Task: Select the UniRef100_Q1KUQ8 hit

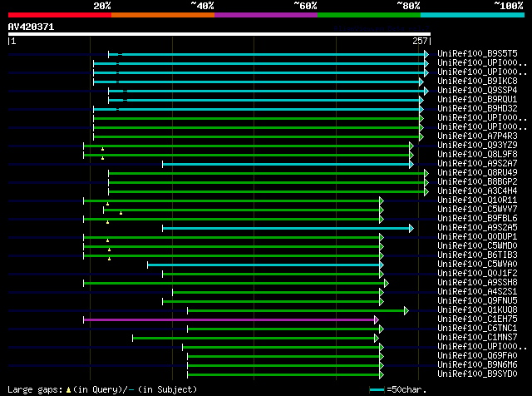Action: pos(477,310)
